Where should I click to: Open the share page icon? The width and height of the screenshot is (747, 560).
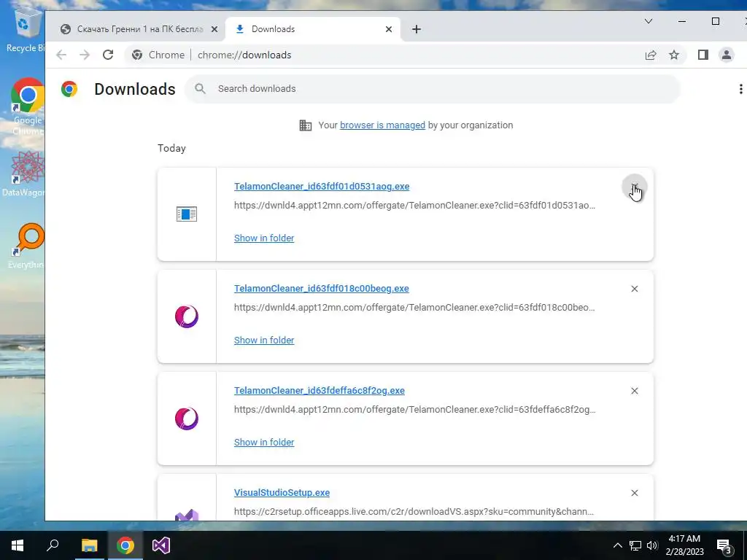[650, 55]
